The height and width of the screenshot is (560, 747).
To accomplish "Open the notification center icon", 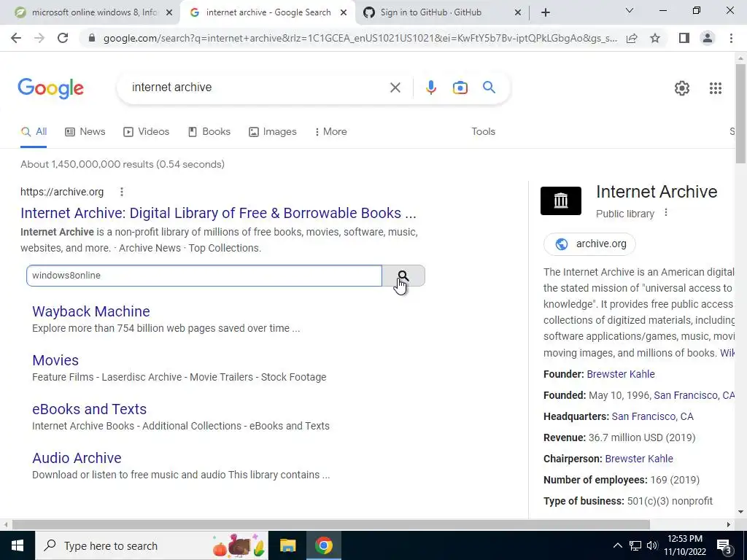I will pyautogui.click(x=724, y=545).
